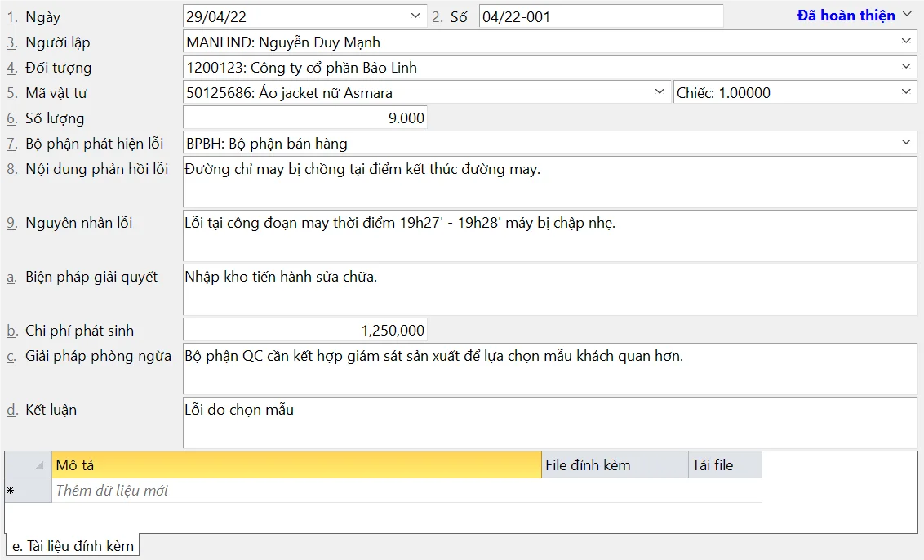Open the Ngày date dropdown arrow
Image resolution: width=924 pixels, height=560 pixels.
(x=415, y=16)
